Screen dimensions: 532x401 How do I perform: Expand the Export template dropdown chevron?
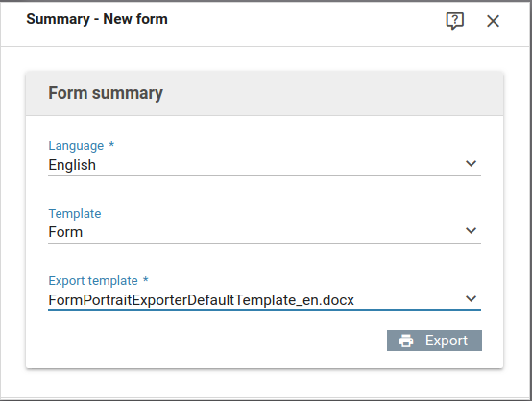pyautogui.click(x=471, y=298)
